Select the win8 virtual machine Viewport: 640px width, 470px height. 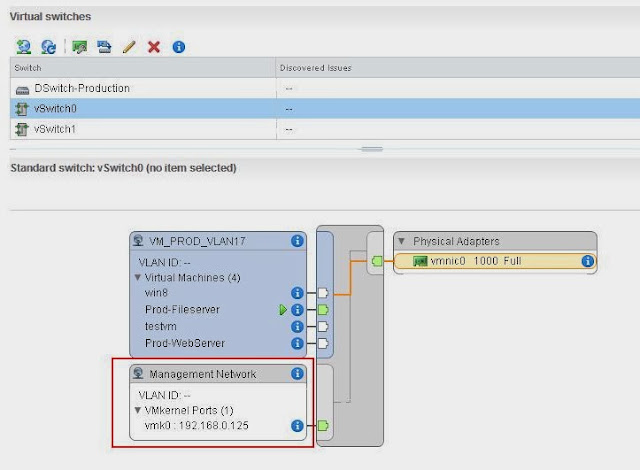pyautogui.click(x=156, y=293)
